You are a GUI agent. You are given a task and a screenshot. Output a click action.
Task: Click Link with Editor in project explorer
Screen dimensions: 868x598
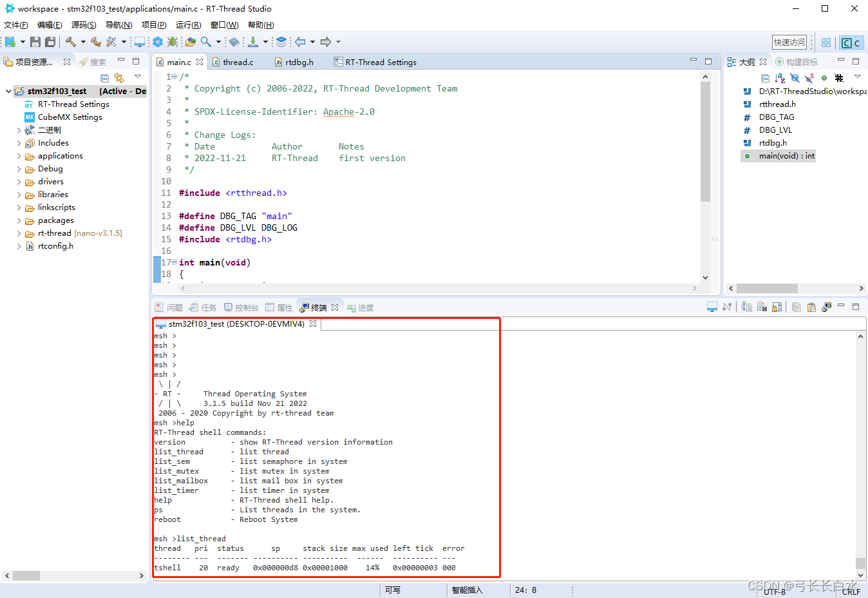point(119,78)
